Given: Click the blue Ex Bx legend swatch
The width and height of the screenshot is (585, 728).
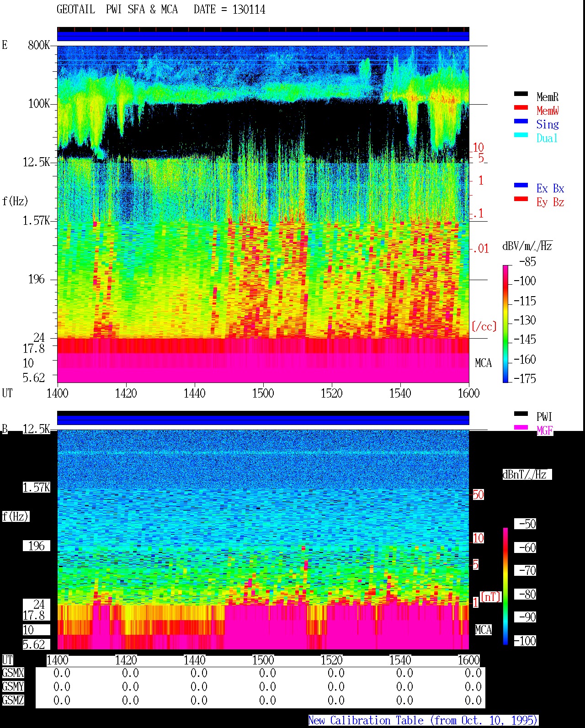Looking at the screenshot, I should point(521,185).
